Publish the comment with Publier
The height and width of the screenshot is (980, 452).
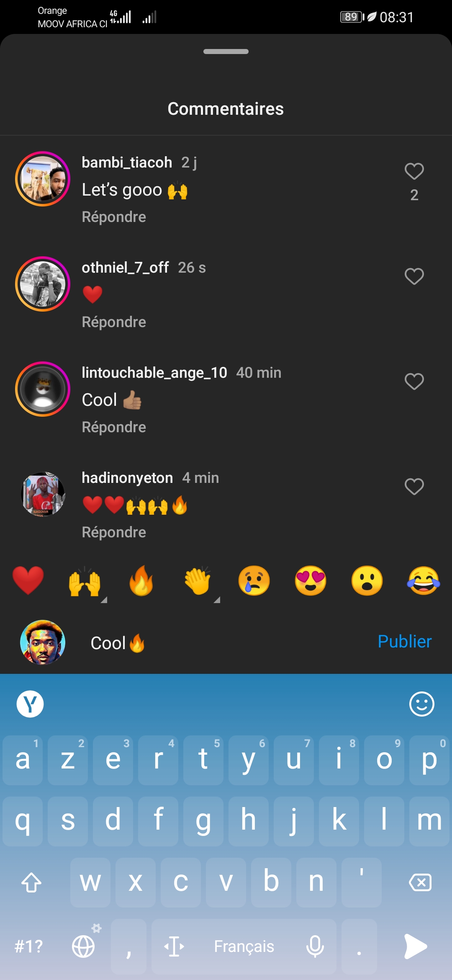pyautogui.click(x=404, y=642)
